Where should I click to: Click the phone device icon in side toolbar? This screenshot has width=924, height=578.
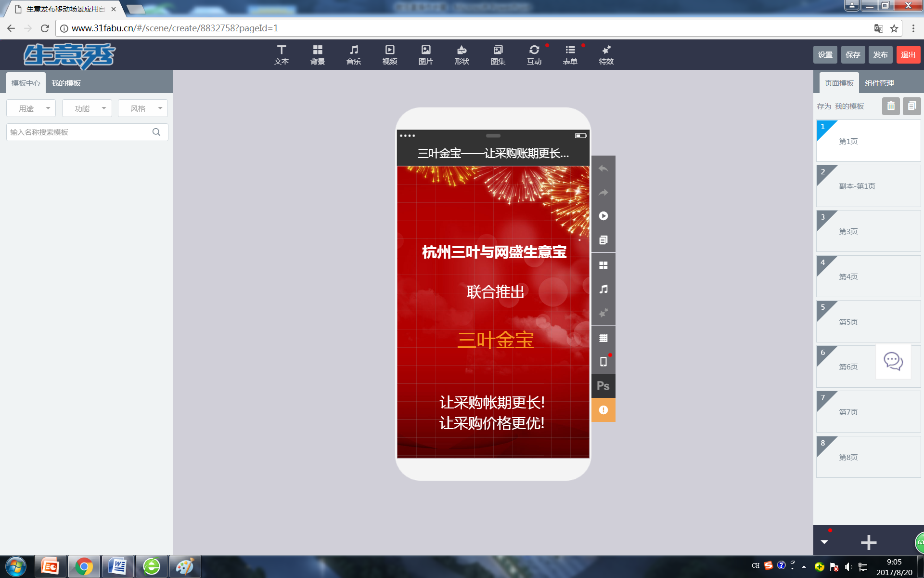pos(603,362)
